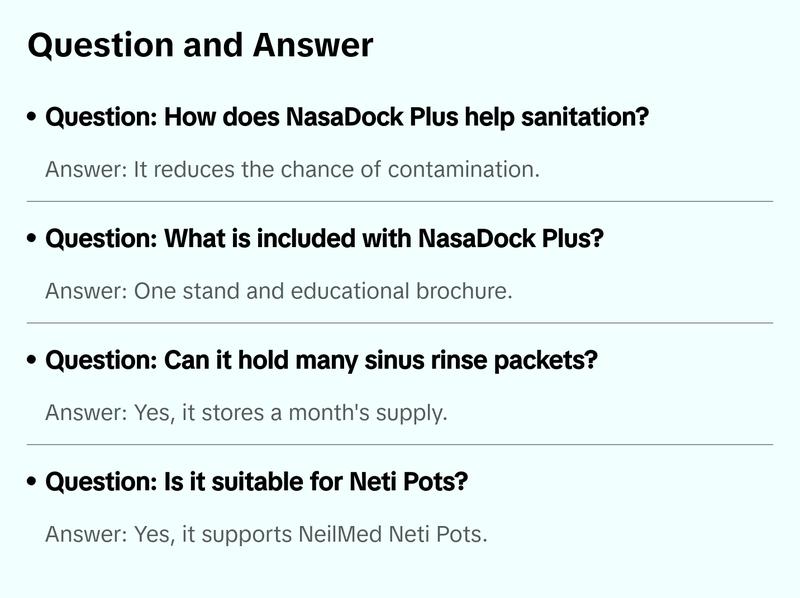Image resolution: width=800 pixels, height=598 pixels.
Task: Click the bullet before the sanitation question
Action: (33, 118)
